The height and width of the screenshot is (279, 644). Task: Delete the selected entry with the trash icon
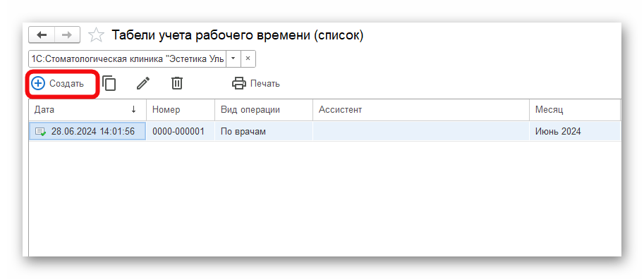(176, 84)
